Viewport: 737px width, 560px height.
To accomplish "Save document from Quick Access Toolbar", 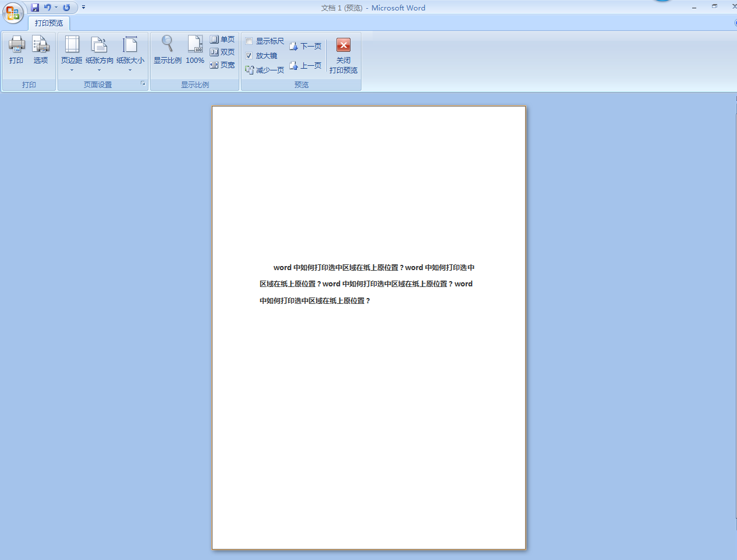I will click(35, 8).
